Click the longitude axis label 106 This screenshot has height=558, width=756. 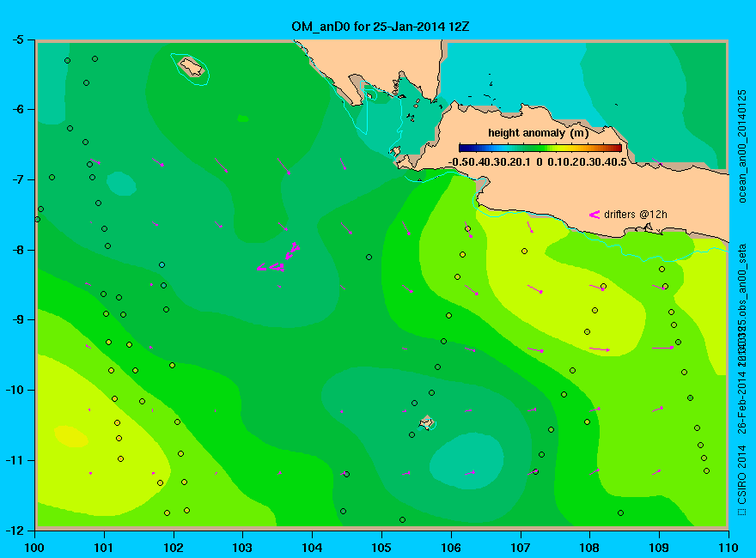[451, 548]
